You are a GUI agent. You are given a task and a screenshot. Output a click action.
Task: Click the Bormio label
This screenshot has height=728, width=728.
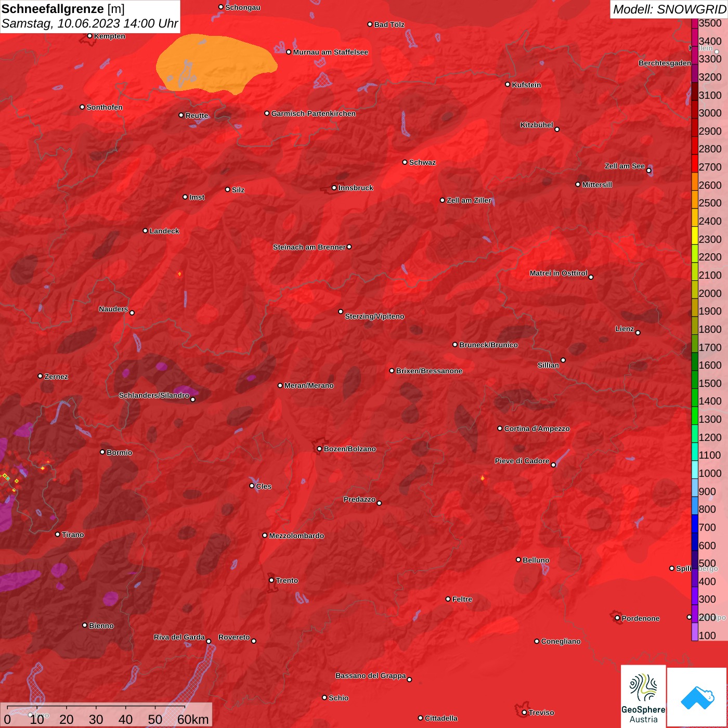click(x=119, y=452)
